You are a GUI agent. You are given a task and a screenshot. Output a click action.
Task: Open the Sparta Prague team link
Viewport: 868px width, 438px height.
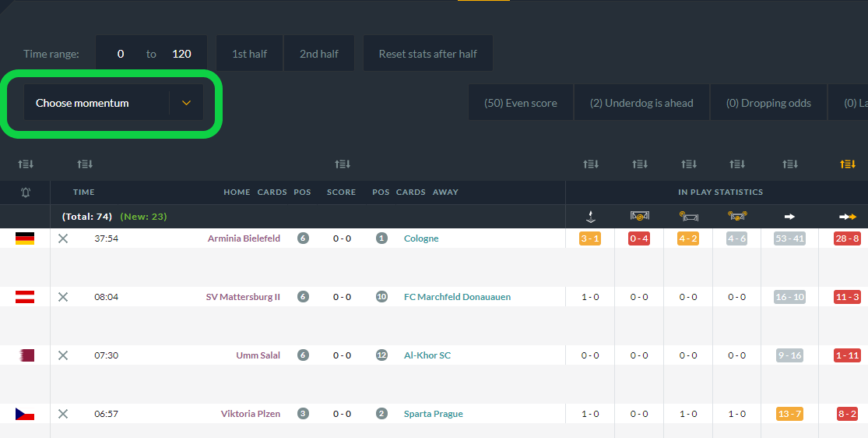[434, 414]
